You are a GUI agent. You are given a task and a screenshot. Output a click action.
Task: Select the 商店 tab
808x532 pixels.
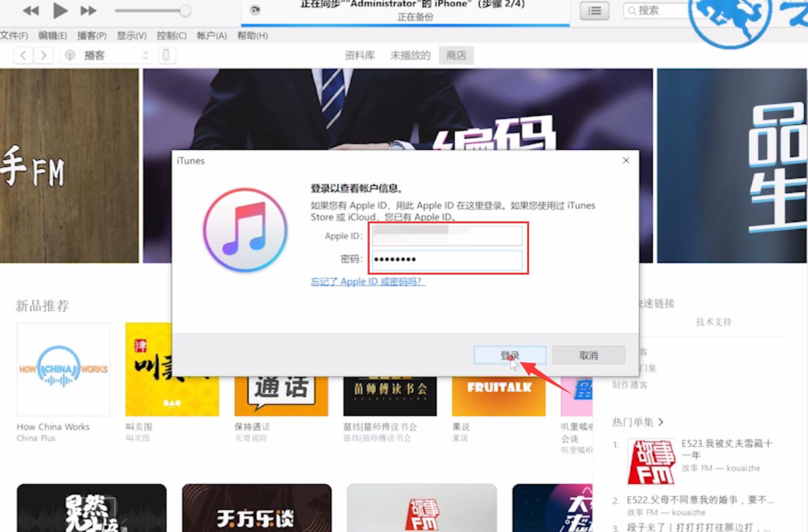coord(456,55)
